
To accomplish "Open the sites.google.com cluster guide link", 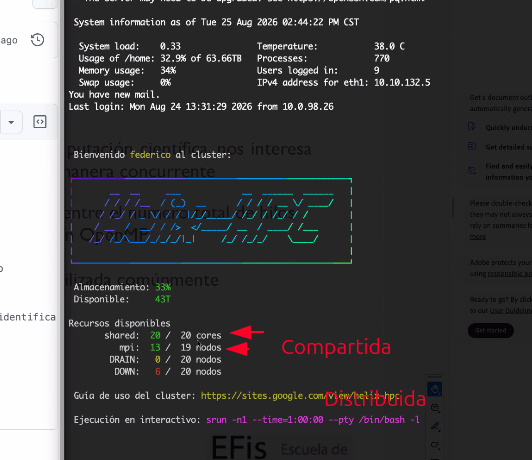I will point(300,396).
